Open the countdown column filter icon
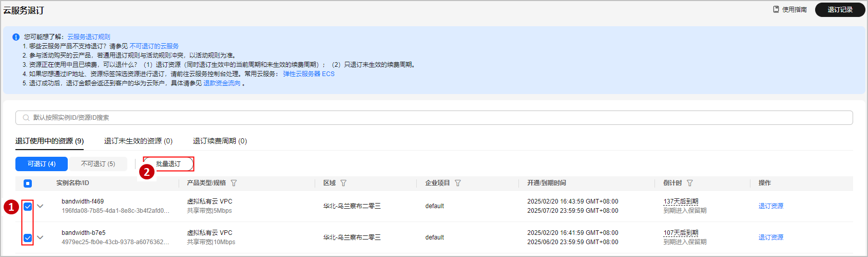 pos(690,183)
